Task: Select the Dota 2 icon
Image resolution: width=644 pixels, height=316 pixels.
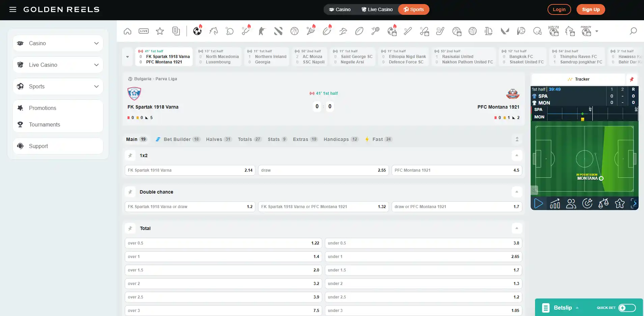Action: 278,31
